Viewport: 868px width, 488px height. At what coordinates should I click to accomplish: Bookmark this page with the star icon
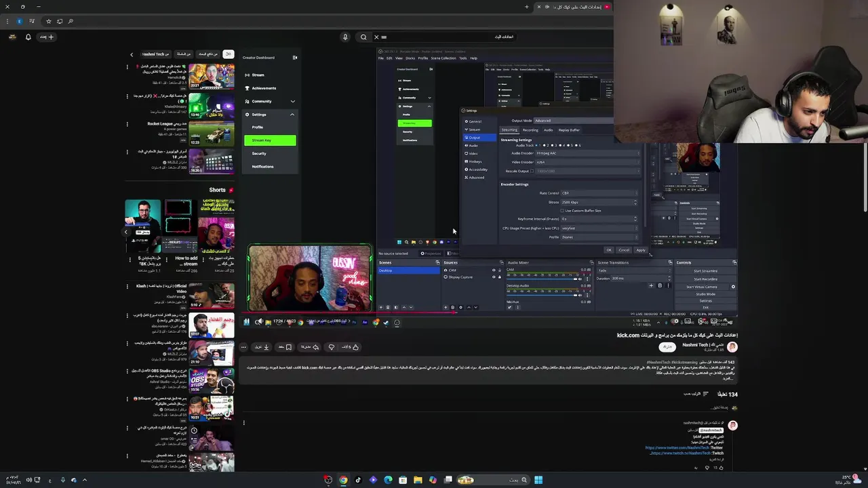coord(48,21)
